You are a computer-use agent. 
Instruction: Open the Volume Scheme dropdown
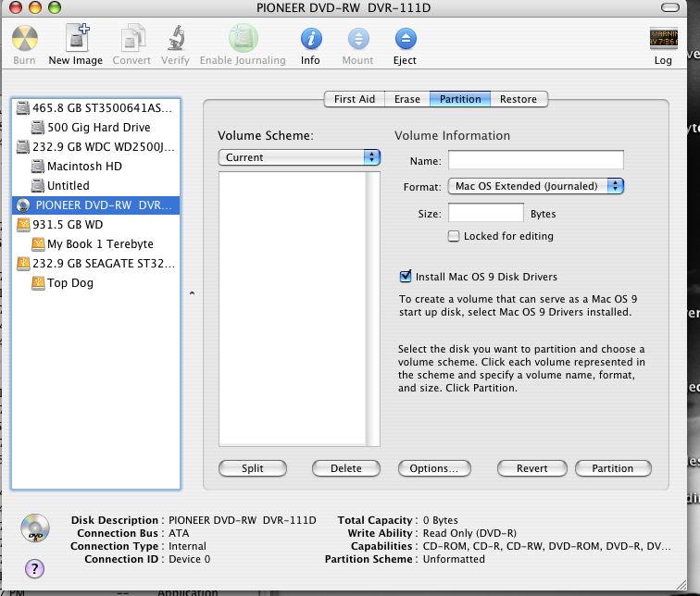299,157
